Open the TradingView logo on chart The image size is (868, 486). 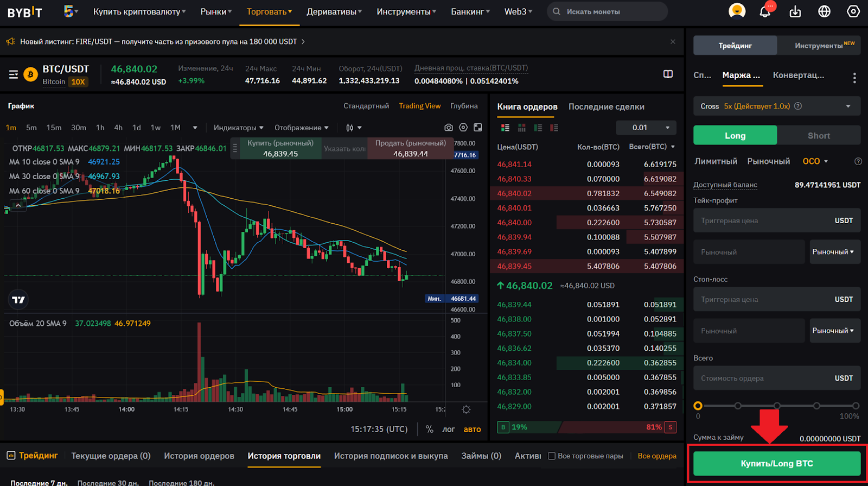click(x=18, y=300)
